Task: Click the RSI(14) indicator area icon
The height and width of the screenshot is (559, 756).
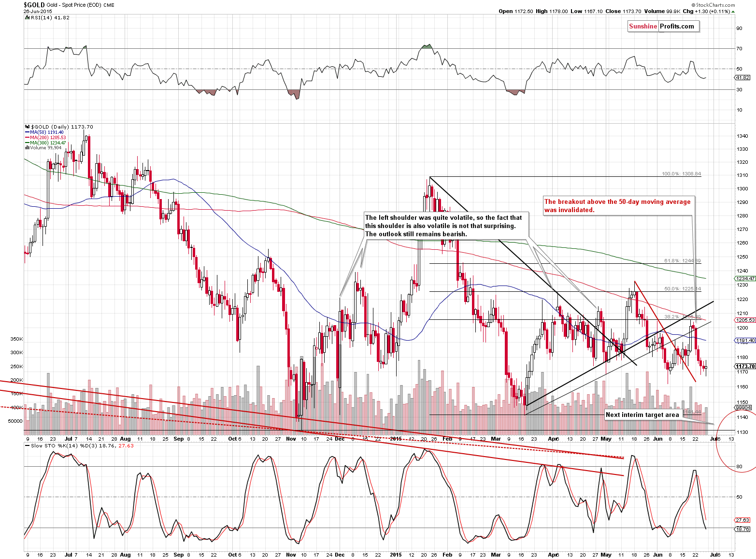Action: pos(27,17)
